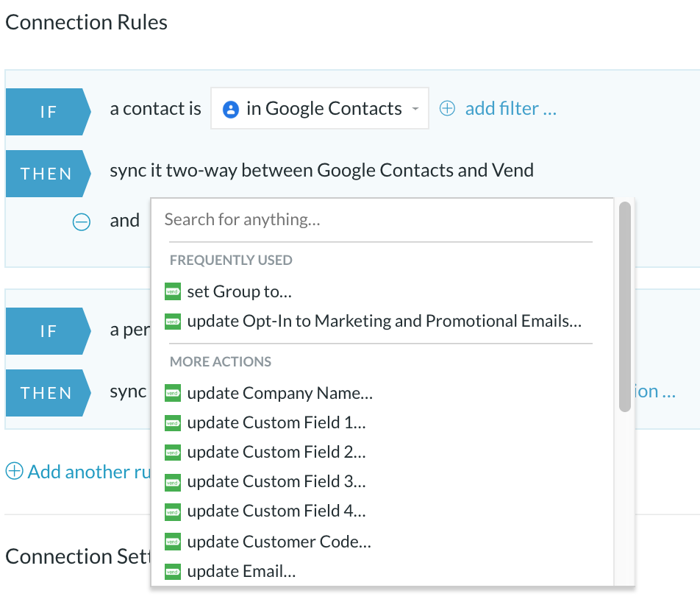Click Vend icon beside Custom Field 4
This screenshot has width=700, height=599.
pos(173,512)
